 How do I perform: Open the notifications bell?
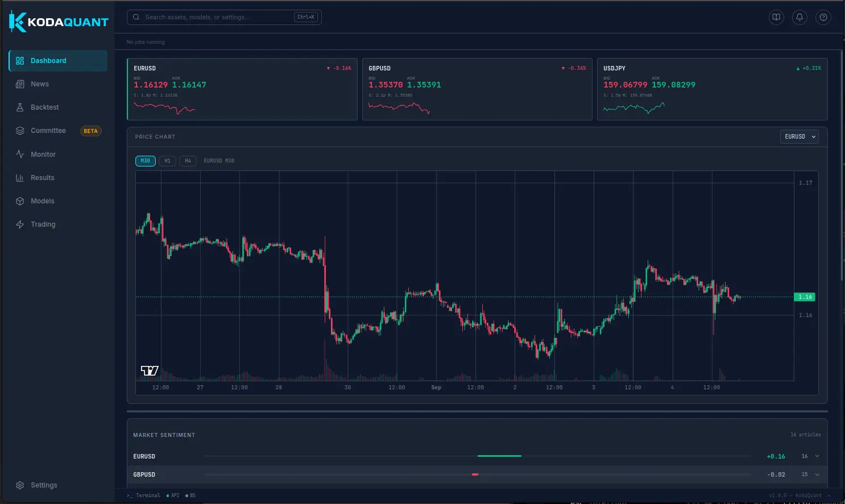click(800, 18)
